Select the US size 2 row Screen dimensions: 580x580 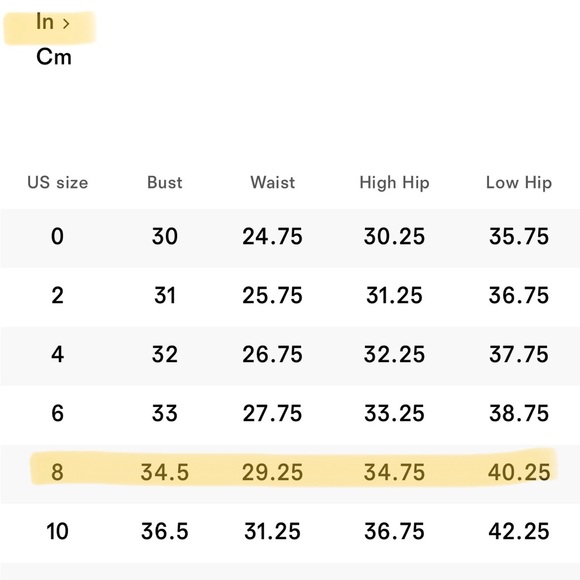click(x=290, y=297)
